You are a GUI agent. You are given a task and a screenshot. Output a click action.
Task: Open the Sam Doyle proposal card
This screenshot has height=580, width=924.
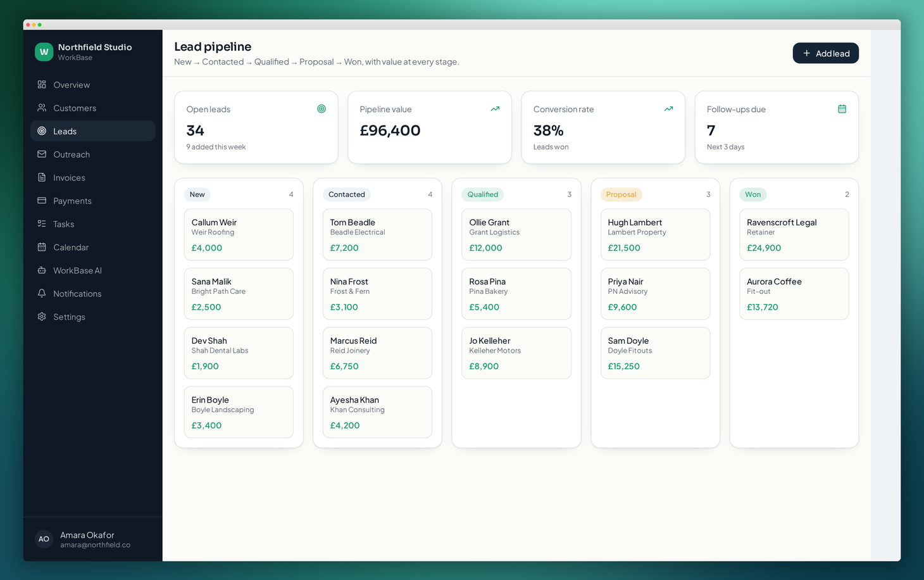point(655,353)
